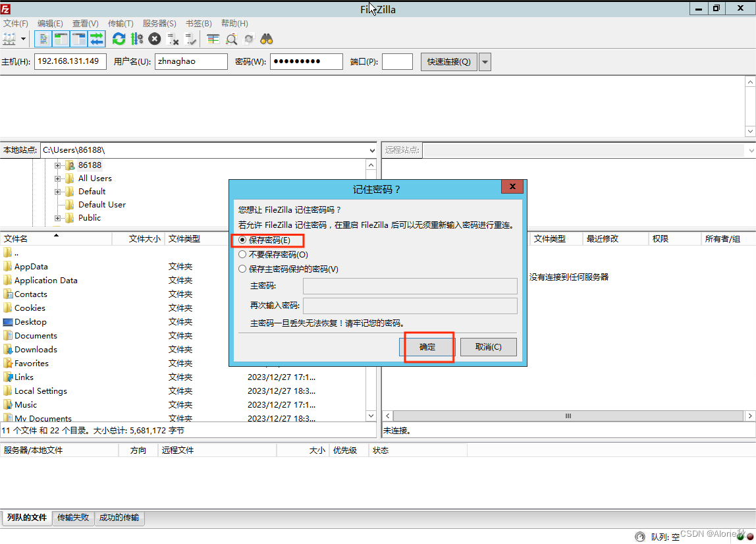Click the process queue toggle icon
Image resolution: width=756 pixels, height=544 pixels.
[137, 39]
